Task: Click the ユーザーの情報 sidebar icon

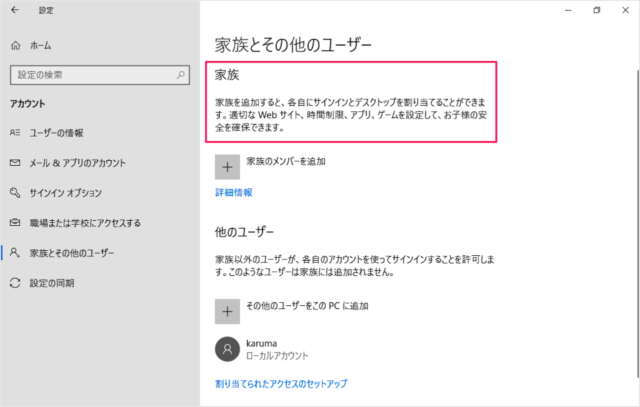Action: (x=14, y=132)
